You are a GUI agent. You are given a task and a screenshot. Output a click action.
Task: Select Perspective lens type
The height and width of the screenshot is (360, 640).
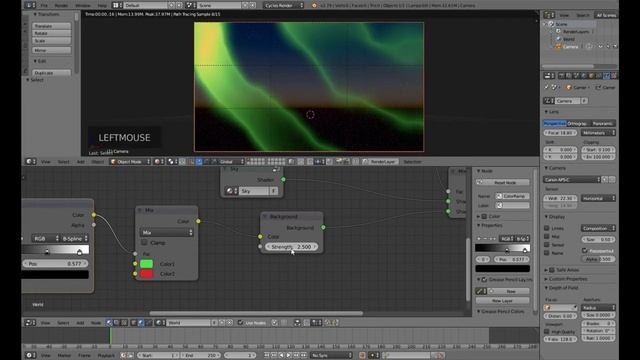pyautogui.click(x=555, y=123)
